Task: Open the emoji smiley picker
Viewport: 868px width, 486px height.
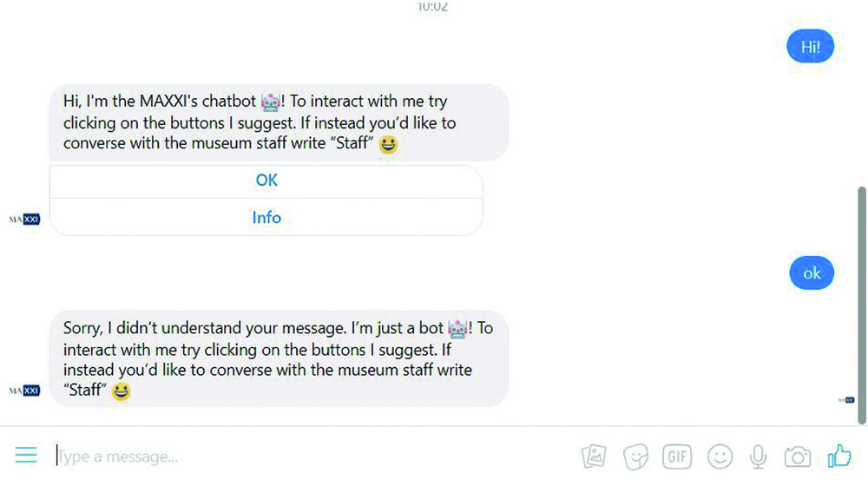Action: click(x=720, y=456)
